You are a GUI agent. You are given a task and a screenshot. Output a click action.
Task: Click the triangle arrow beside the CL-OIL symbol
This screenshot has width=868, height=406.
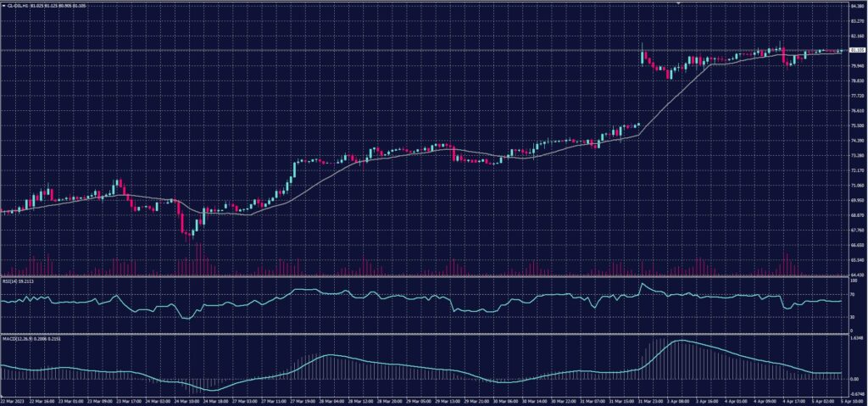point(4,5)
